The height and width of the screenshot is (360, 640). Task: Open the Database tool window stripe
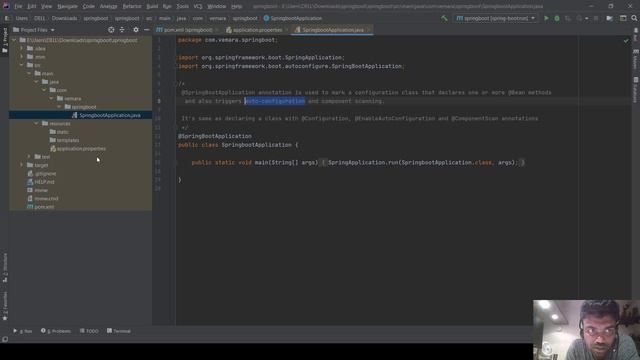coord(636,90)
